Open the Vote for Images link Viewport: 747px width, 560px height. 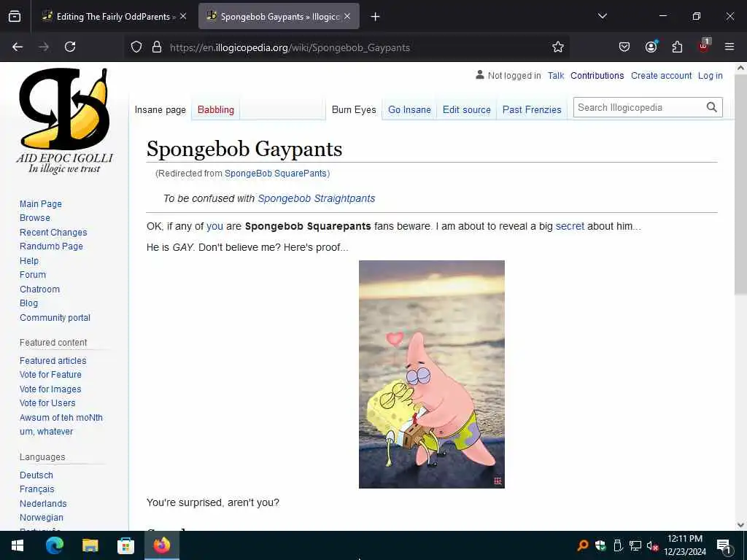(x=50, y=389)
